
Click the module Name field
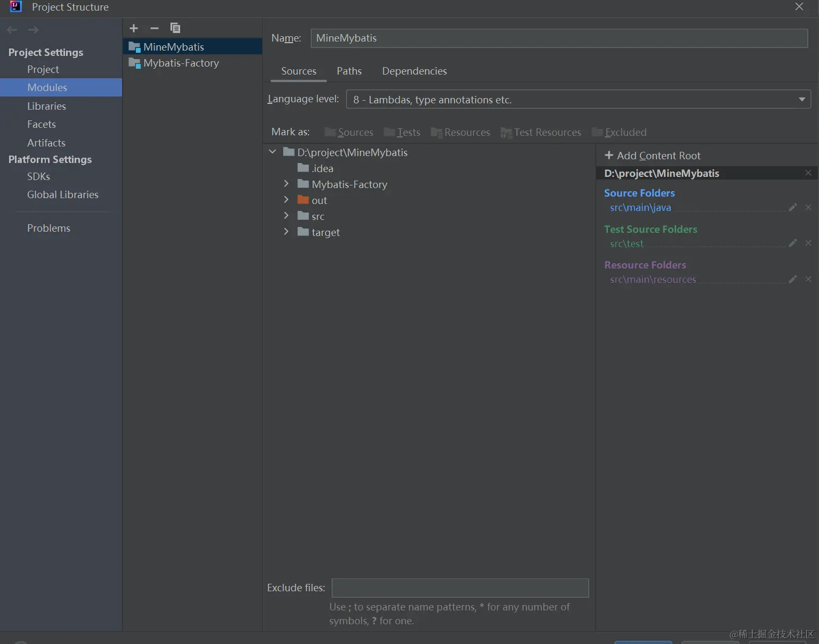coord(559,38)
